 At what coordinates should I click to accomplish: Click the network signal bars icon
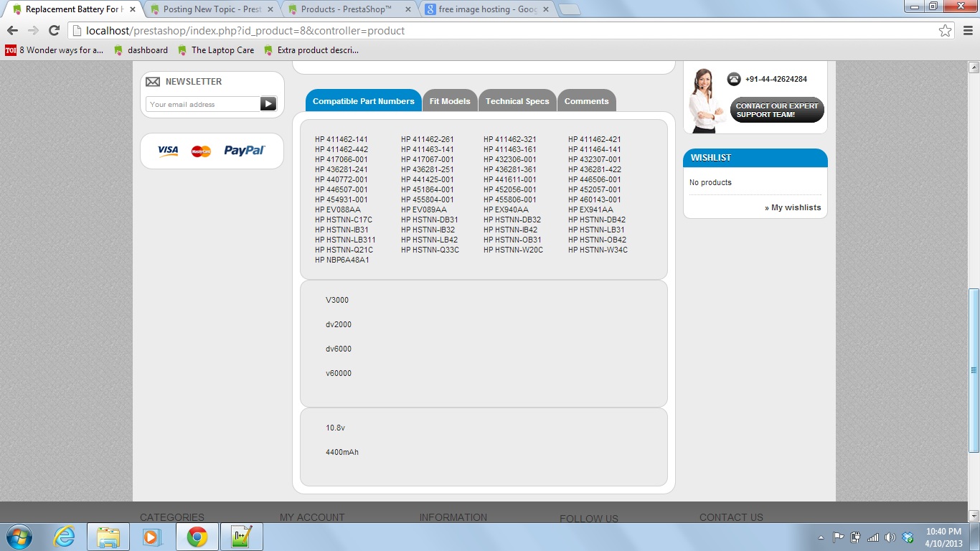pos(873,537)
